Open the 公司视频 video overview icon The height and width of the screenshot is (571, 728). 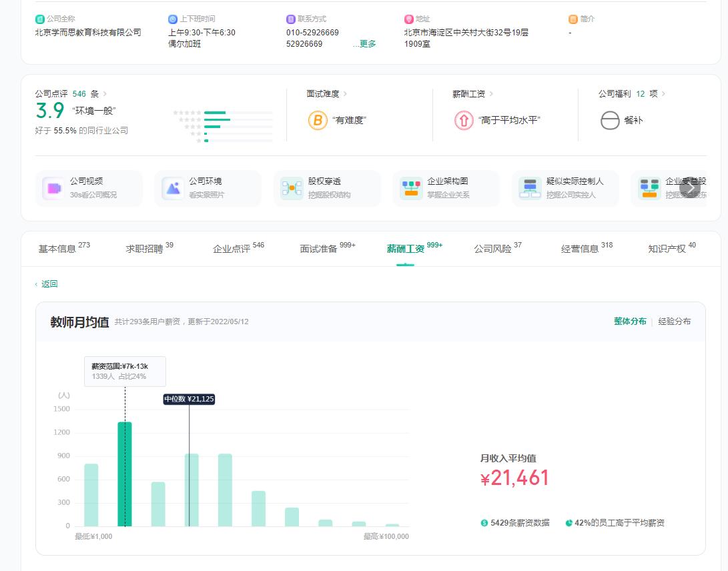click(53, 187)
